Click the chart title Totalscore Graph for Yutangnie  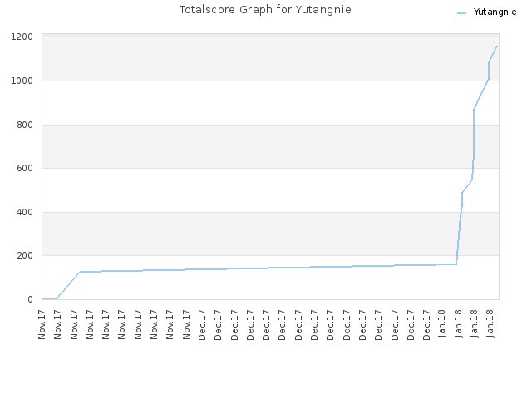pos(265,10)
